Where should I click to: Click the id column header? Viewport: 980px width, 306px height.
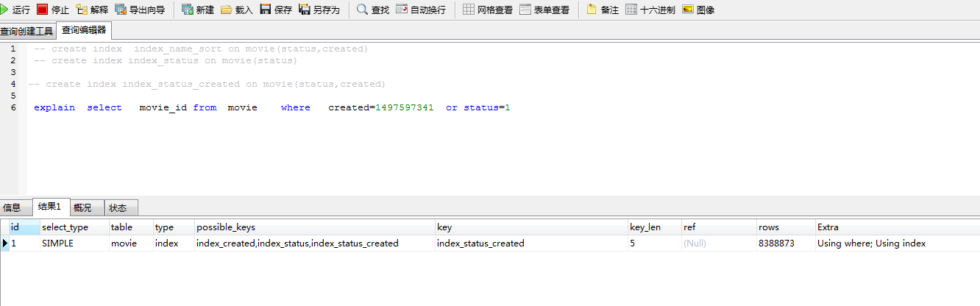pos(24,227)
